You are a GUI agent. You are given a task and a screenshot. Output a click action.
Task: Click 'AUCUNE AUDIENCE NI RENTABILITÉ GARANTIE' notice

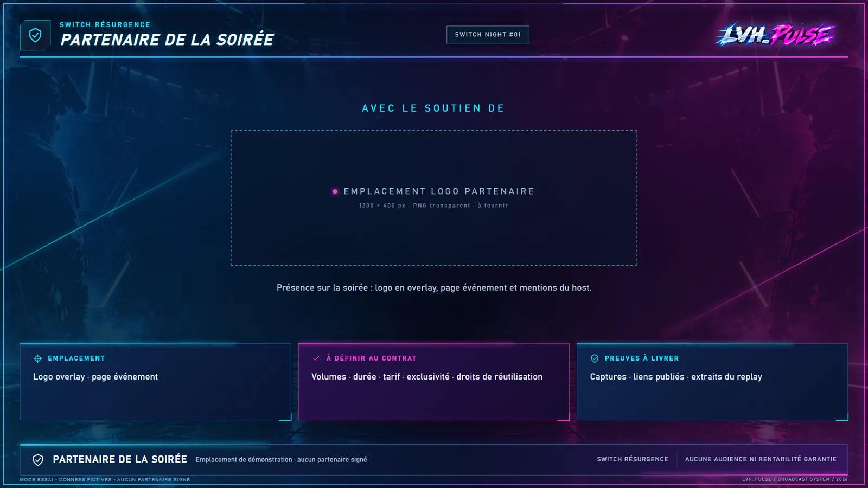761,459
